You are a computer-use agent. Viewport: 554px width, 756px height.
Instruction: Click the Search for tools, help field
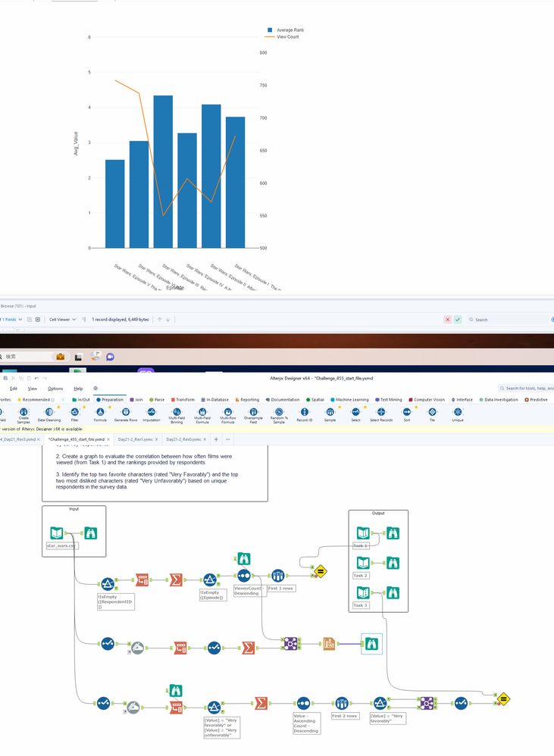[525, 388]
